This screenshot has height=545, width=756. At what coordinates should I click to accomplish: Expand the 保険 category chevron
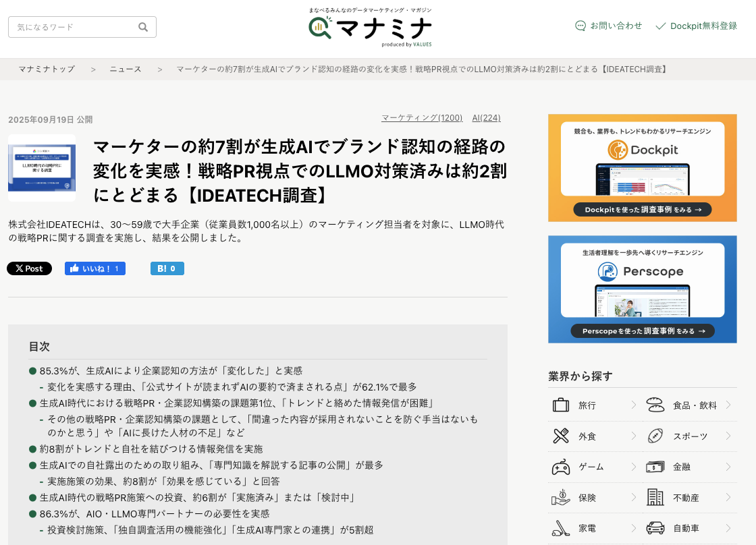634,497
